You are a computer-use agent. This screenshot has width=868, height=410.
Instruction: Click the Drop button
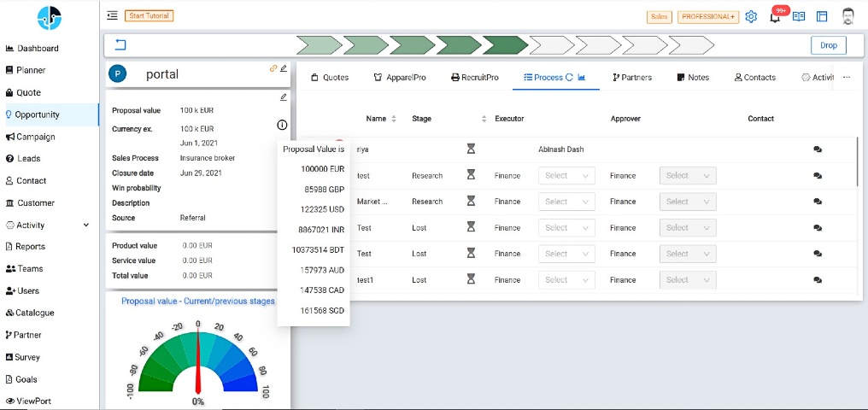tap(829, 45)
